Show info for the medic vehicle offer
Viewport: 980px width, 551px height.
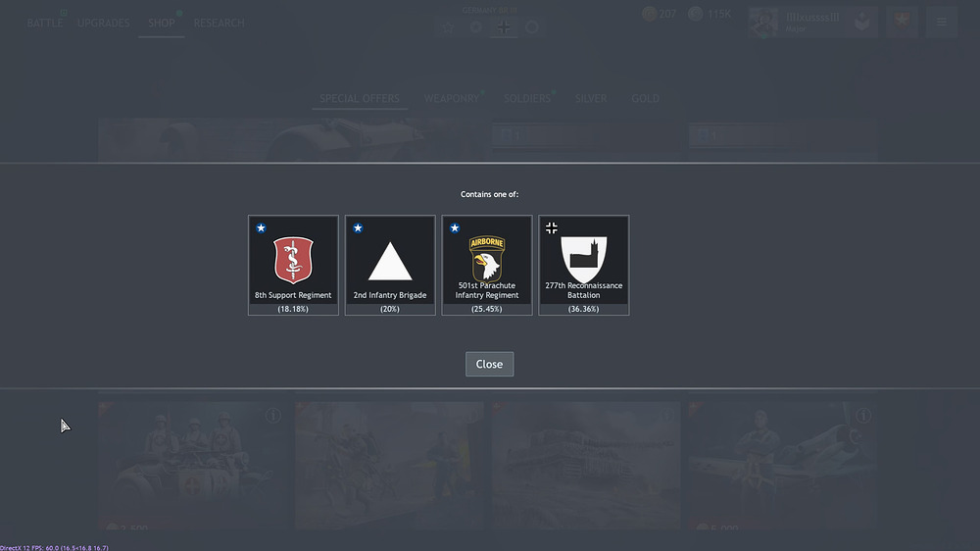[x=273, y=416]
